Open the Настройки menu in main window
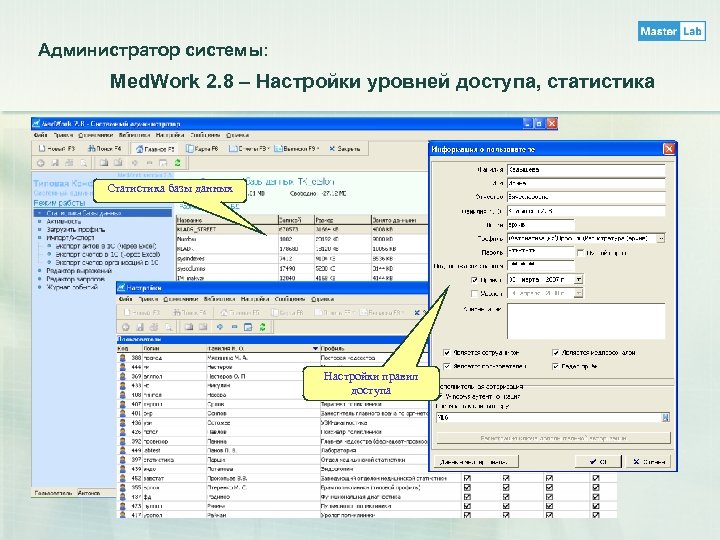 click(169, 135)
